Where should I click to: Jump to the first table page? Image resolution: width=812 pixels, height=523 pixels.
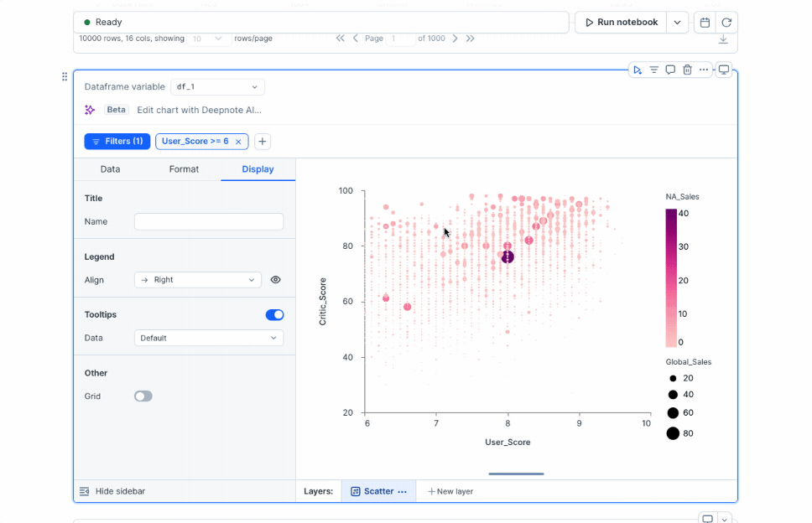(x=340, y=39)
